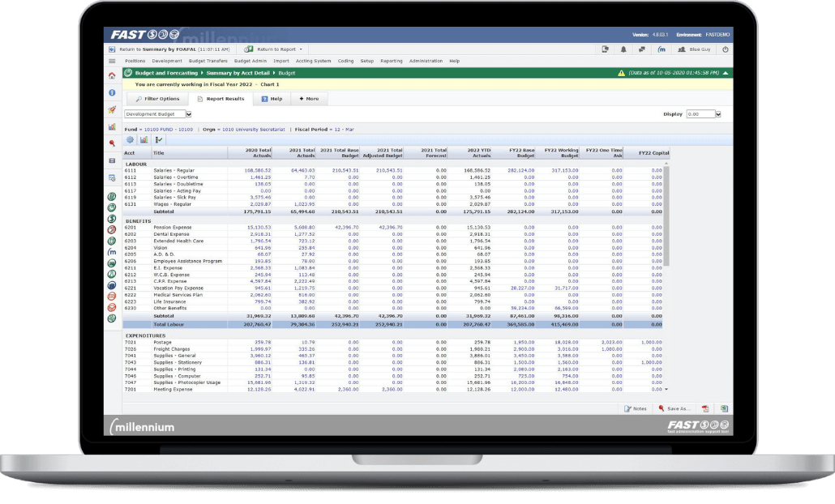The width and height of the screenshot is (835, 504).
Task: Open the hamburger menu icon
Action: click(x=112, y=62)
